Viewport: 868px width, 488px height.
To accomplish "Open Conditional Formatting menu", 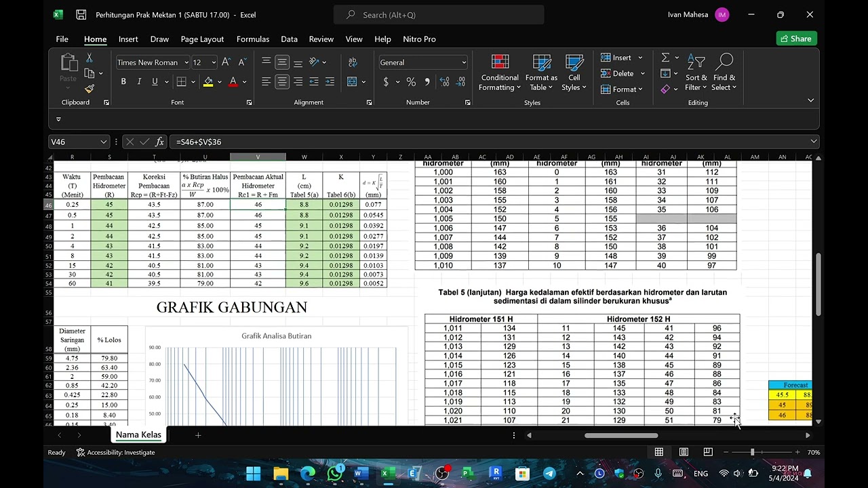I will tap(500, 73).
